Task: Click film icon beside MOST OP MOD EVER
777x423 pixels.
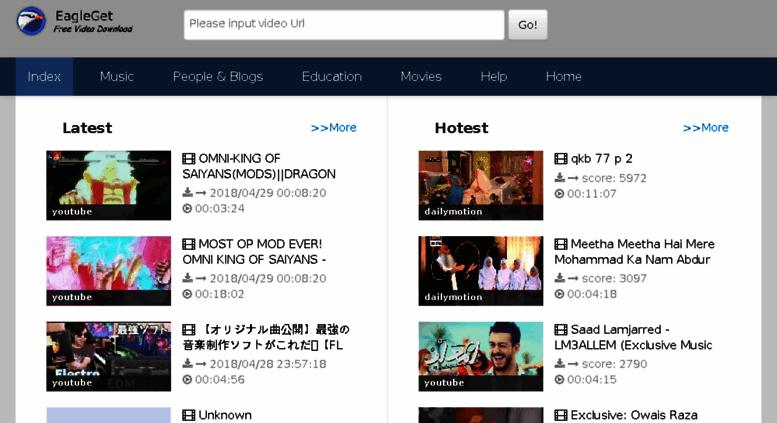Action: tap(189, 244)
